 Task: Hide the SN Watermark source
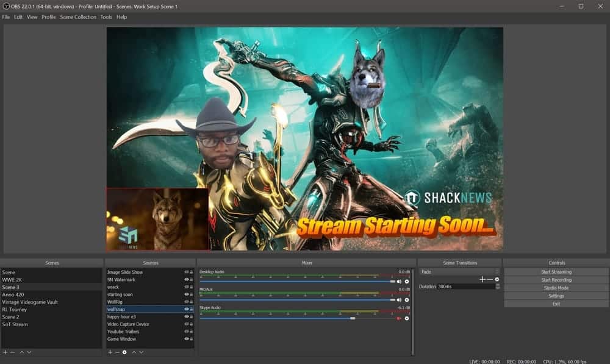pyautogui.click(x=186, y=280)
